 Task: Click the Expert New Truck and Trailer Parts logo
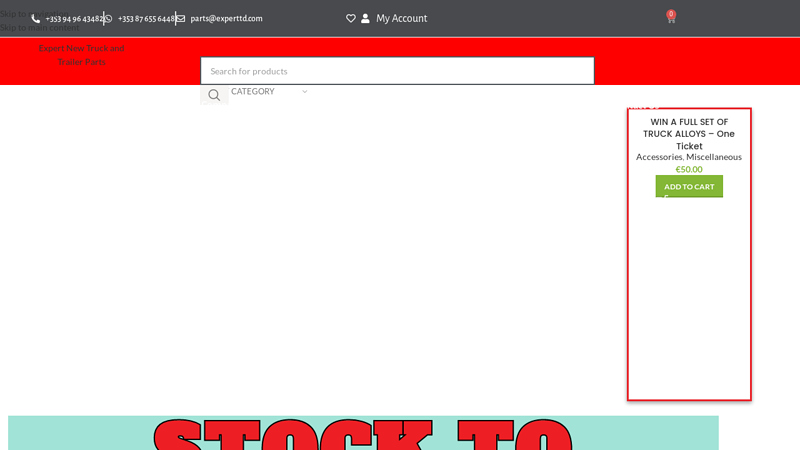tap(81, 55)
